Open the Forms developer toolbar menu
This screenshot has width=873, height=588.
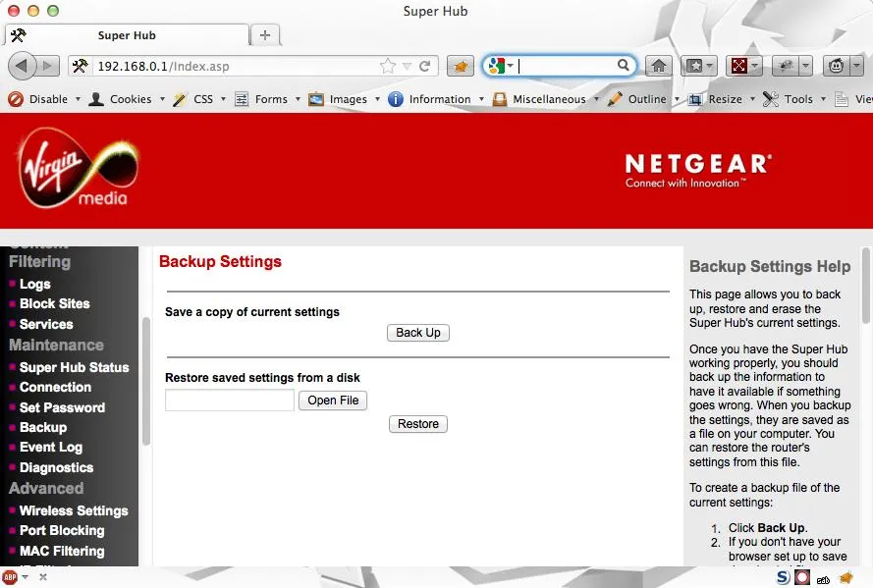pos(268,99)
